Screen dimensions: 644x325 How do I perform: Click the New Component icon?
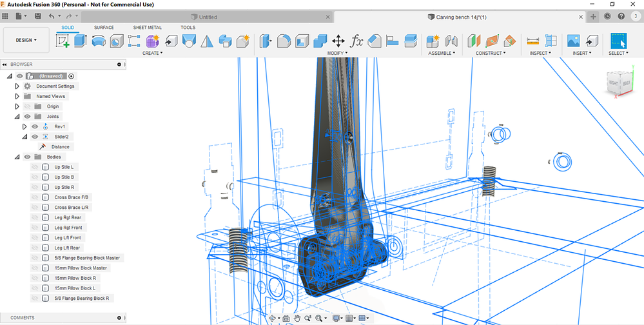433,41
